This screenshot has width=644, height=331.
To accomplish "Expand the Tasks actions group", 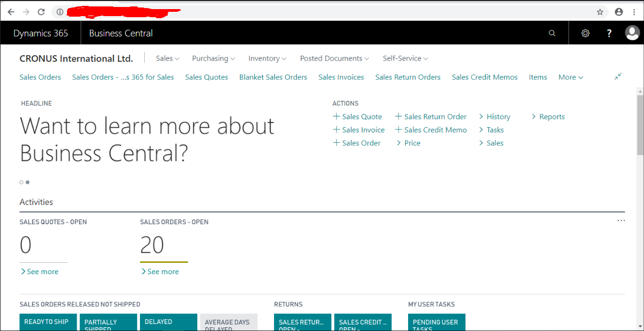I will 491,130.
